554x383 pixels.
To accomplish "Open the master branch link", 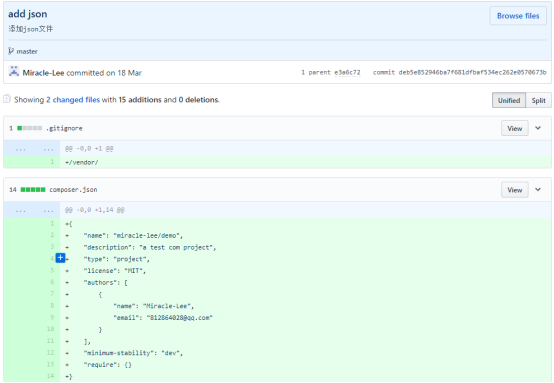I will coord(27,52).
